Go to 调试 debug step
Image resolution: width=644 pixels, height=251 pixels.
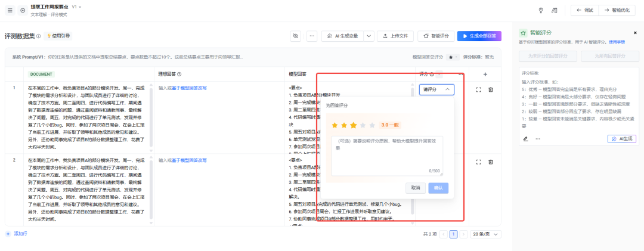point(585,10)
